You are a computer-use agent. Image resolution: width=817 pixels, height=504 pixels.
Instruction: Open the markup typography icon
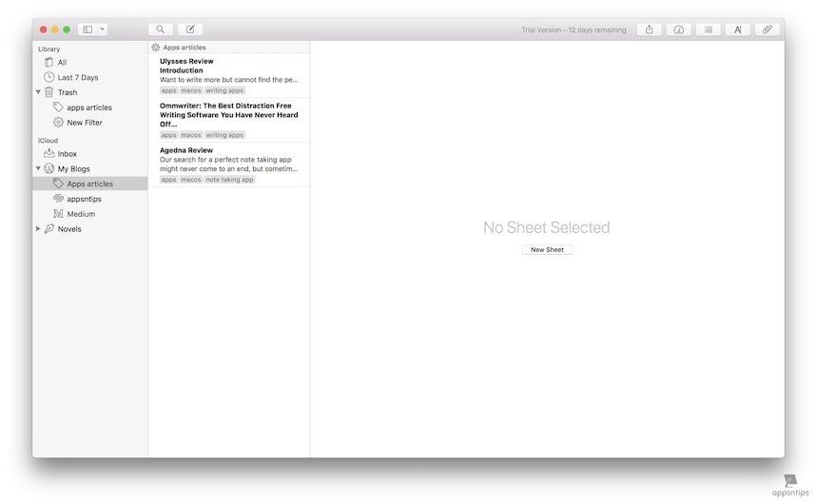pos(738,29)
